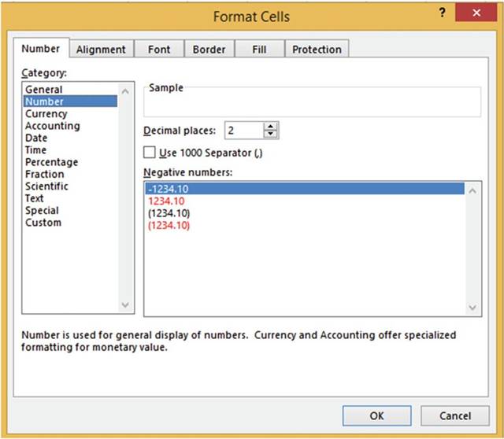Image resolution: width=504 pixels, height=439 pixels.
Task: Decrease decimal places with down arrow
Action: coord(271,135)
